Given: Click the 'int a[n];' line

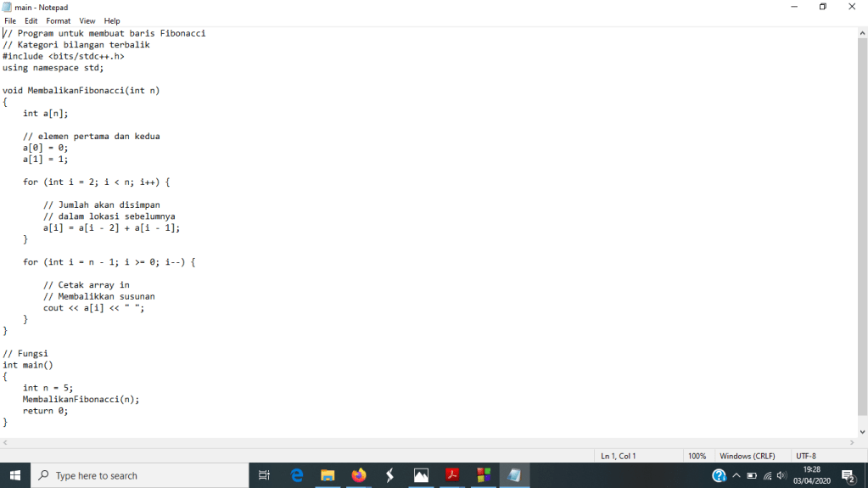Looking at the screenshot, I should (45, 114).
